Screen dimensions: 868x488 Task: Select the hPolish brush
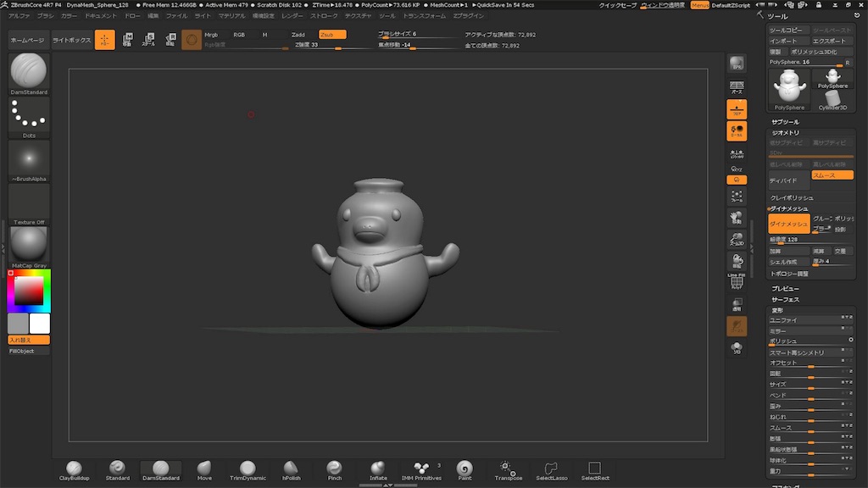292,471
